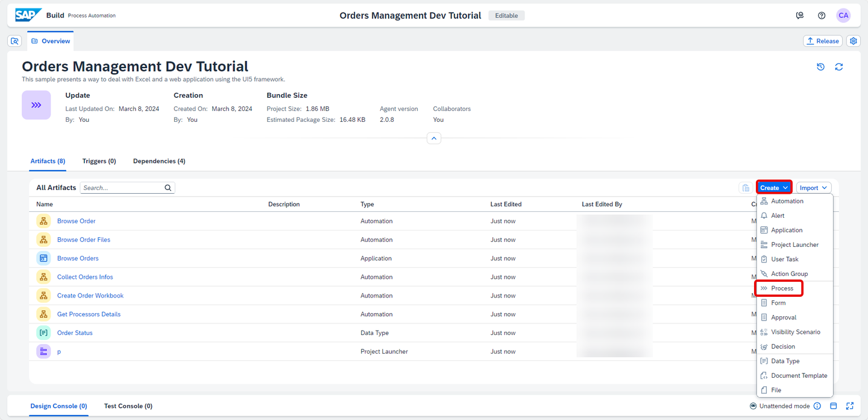
Task: Open the Get Processors Details link
Action: pos(89,314)
